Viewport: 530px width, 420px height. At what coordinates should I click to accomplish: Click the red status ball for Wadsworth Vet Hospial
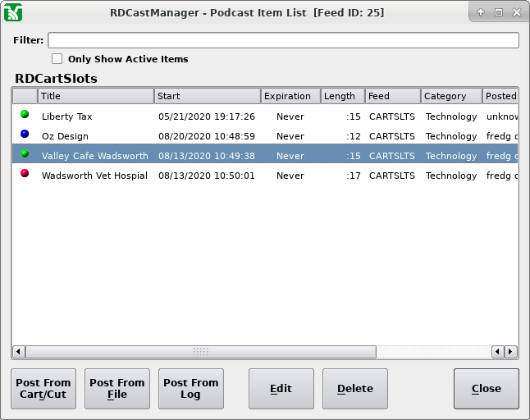click(x=25, y=173)
